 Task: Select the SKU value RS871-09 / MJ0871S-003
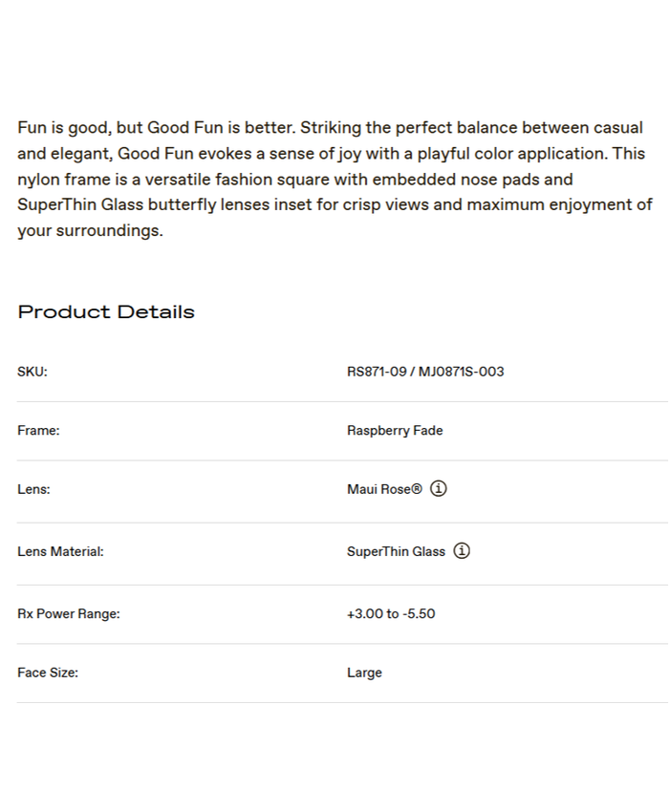[425, 372]
